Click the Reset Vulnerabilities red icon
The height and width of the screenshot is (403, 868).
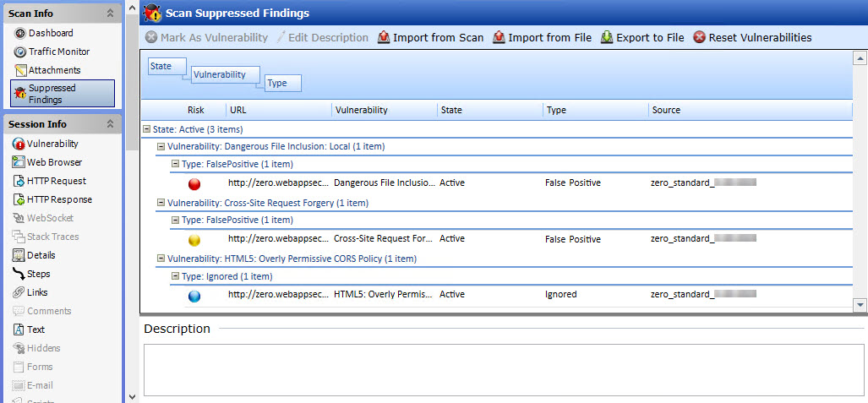tap(699, 37)
